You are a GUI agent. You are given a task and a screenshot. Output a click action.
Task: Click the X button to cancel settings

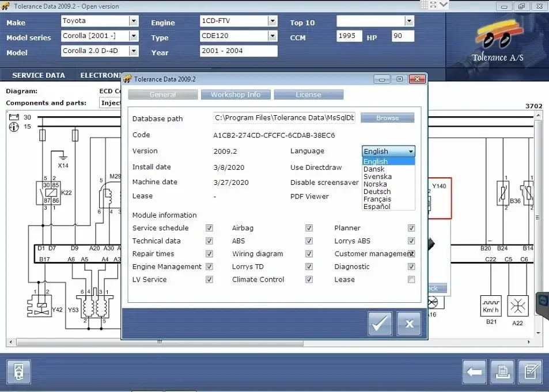[x=409, y=324]
